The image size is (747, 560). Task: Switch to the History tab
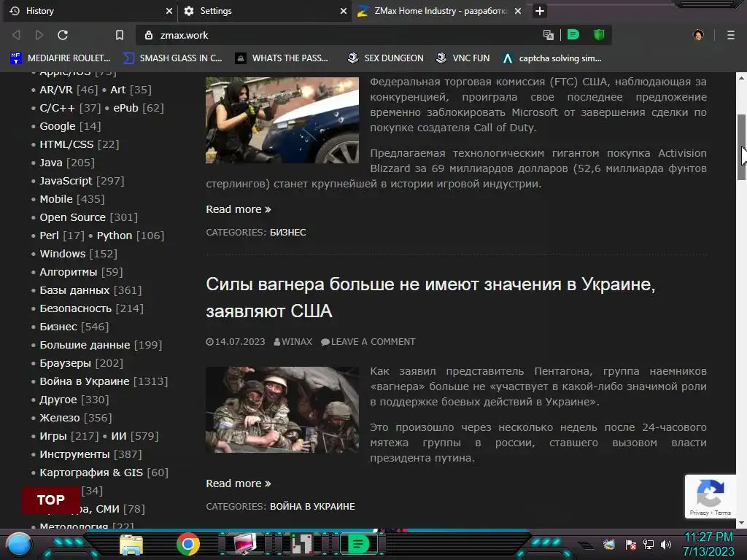pos(90,11)
